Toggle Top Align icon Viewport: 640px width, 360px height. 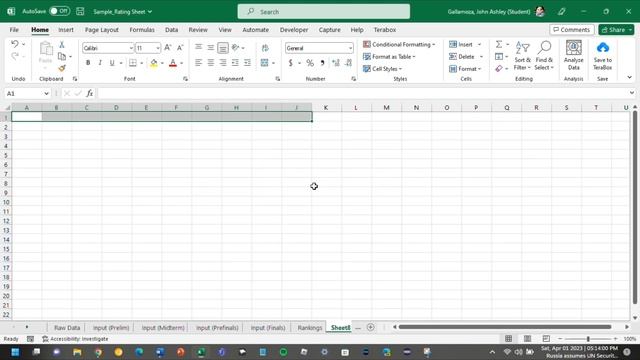point(198,48)
